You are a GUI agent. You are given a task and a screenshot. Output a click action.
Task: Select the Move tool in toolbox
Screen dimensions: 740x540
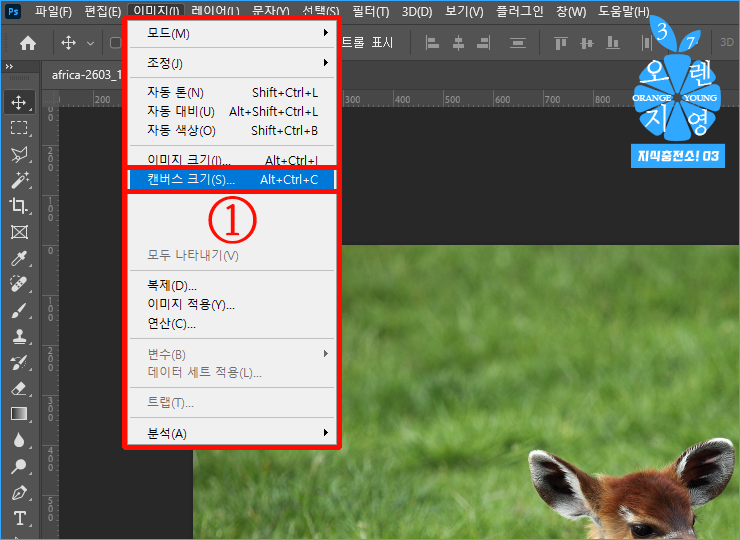click(x=19, y=102)
